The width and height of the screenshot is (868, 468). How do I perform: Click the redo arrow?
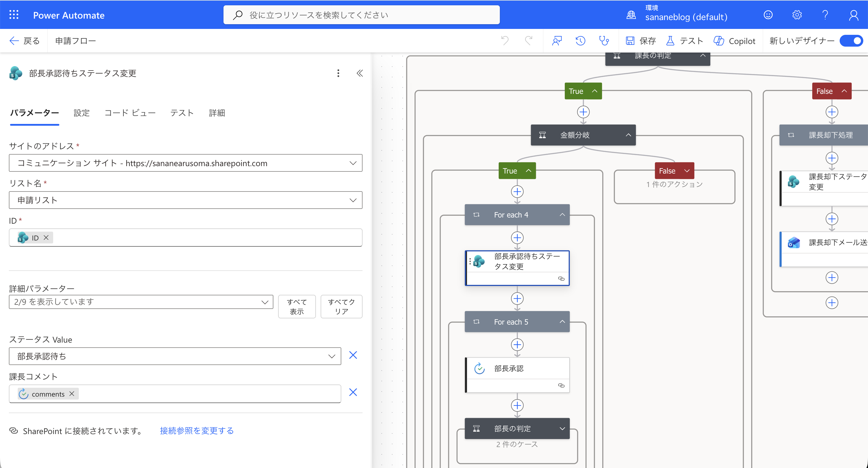pyautogui.click(x=529, y=41)
